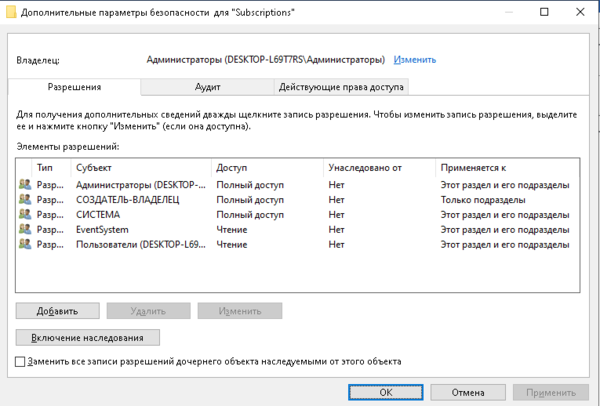Select the СИСТЕМА subject entry
This screenshot has width=600, height=406.
[x=98, y=215]
